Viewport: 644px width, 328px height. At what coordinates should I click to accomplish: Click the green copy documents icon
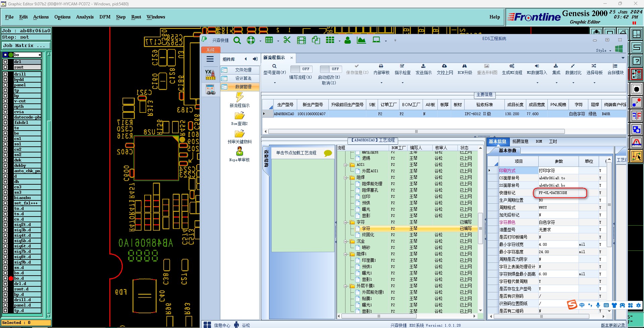(316, 40)
